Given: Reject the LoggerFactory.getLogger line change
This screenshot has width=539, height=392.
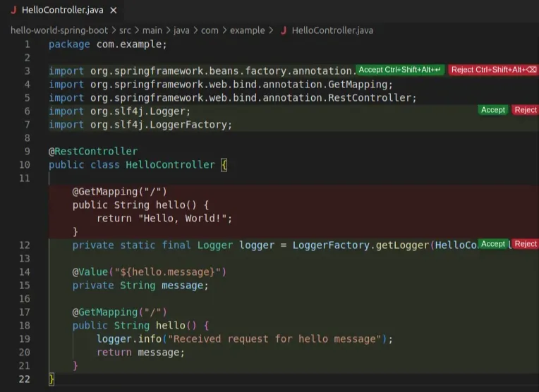Looking at the screenshot, I should tap(525, 244).
